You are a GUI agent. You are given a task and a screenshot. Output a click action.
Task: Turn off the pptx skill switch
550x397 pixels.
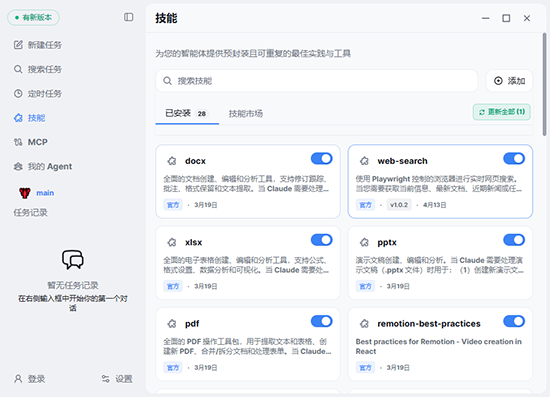click(514, 240)
